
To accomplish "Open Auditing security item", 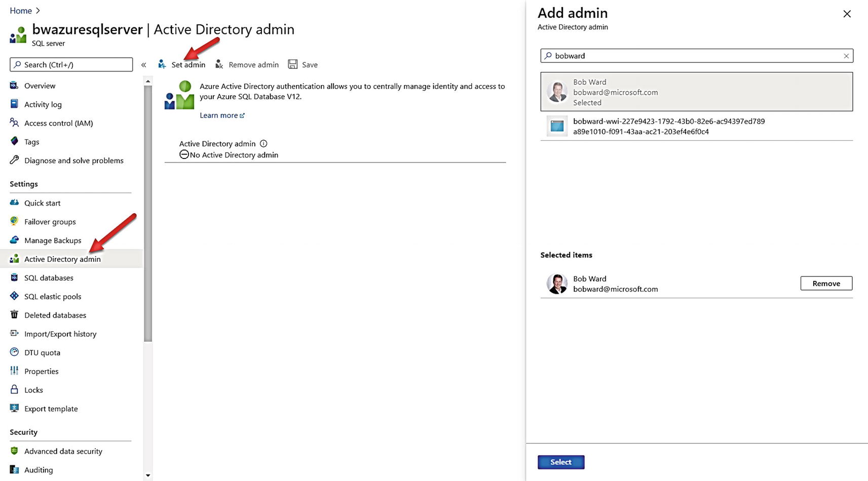I will click(39, 470).
